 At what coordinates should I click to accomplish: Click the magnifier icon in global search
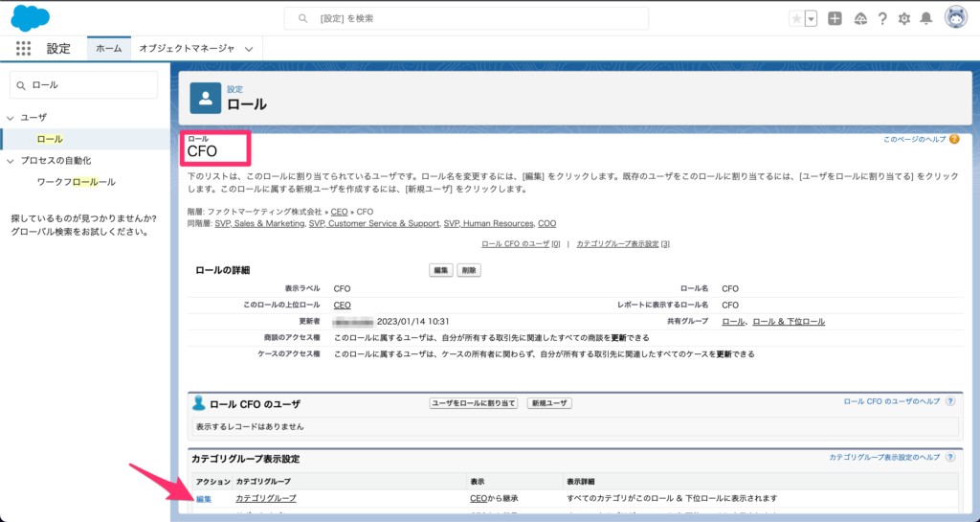click(x=303, y=19)
